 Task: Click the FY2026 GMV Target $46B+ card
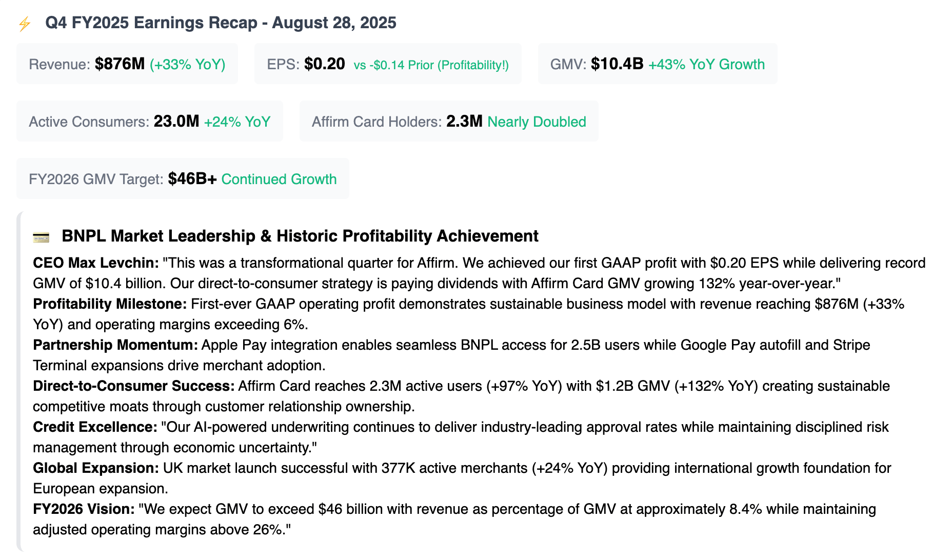coord(183,179)
